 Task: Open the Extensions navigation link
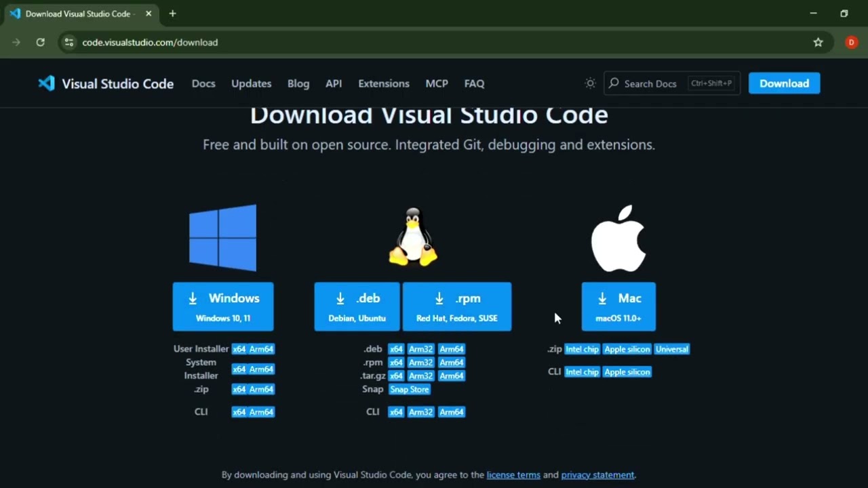pyautogui.click(x=384, y=83)
